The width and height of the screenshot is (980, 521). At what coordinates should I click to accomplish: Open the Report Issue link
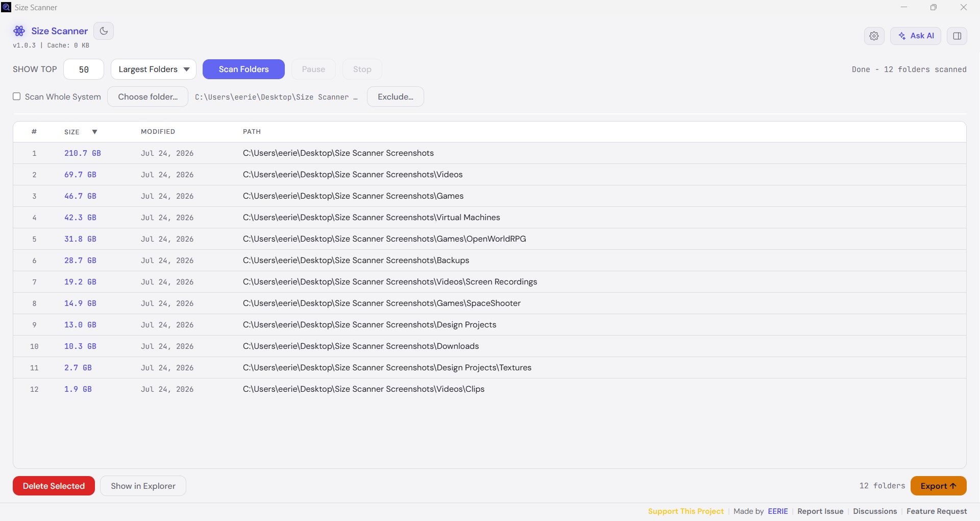pyautogui.click(x=820, y=511)
